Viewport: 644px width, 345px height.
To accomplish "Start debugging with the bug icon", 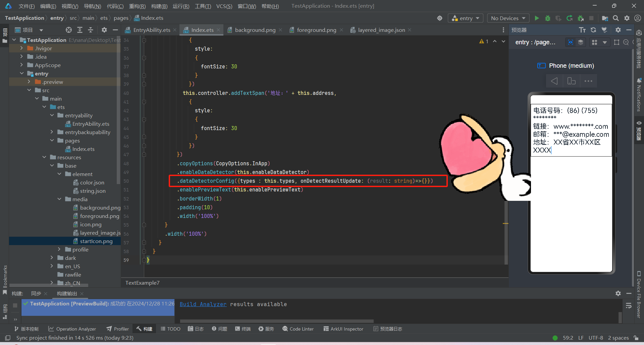I will pos(547,18).
